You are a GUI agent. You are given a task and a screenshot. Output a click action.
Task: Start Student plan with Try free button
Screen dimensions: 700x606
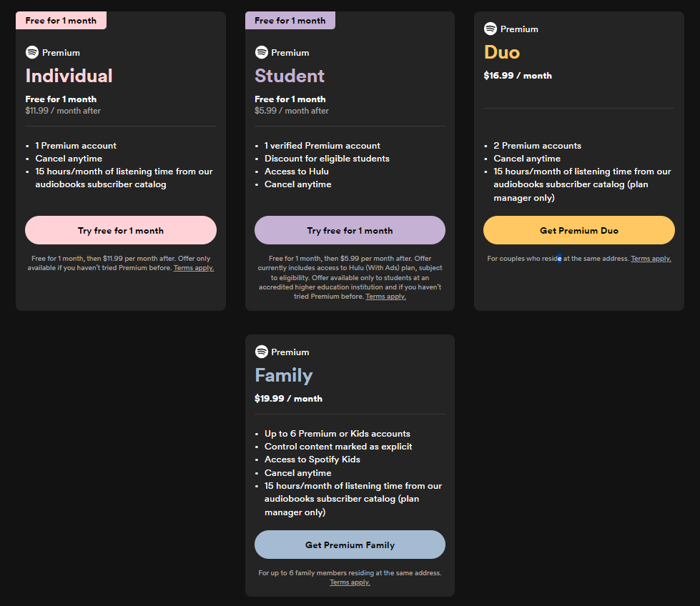[350, 230]
